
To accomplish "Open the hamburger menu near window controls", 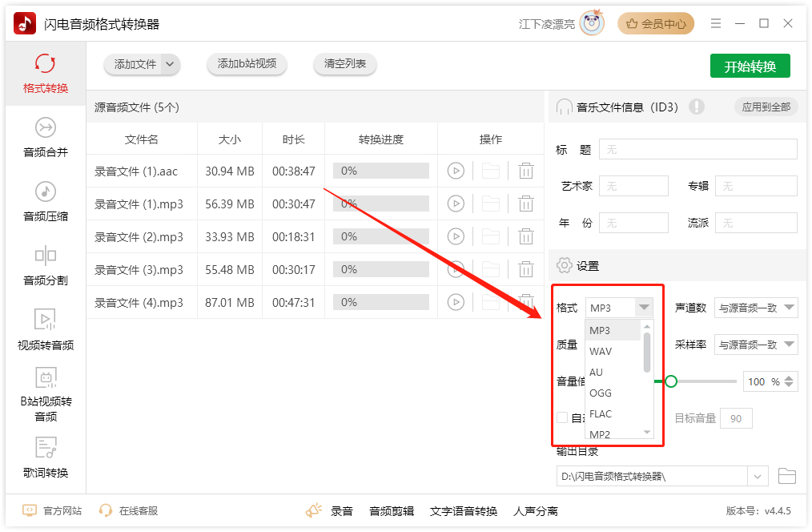I will (716, 23).
